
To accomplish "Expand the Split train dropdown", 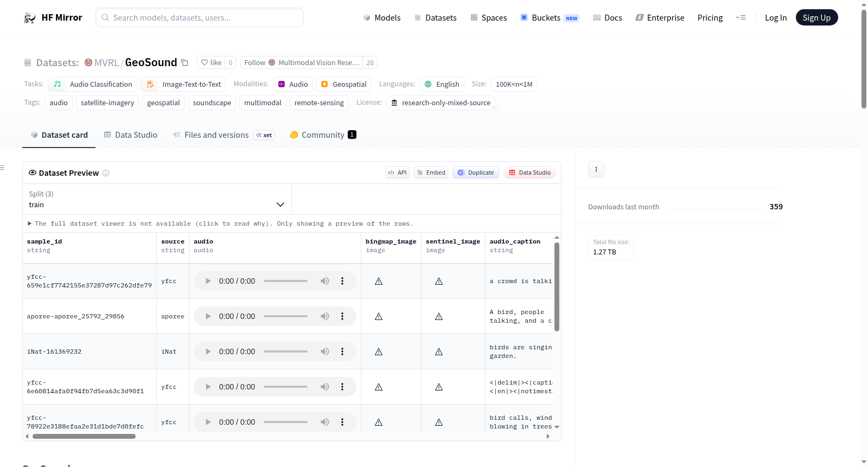I will (157, 199).
